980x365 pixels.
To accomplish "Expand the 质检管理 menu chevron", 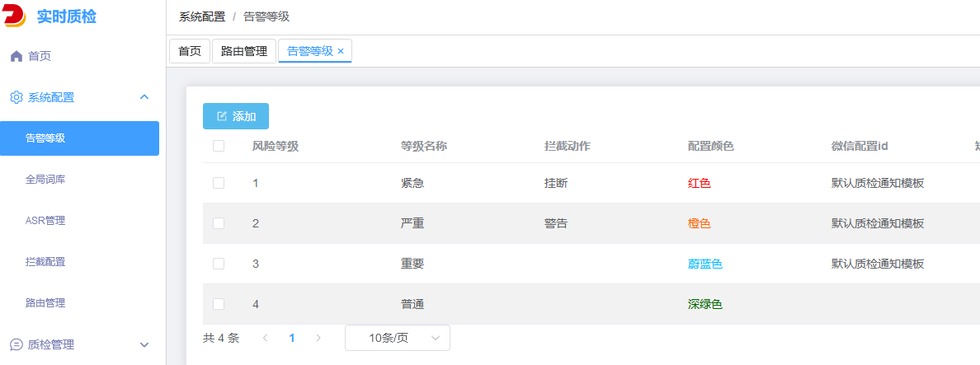I will pyautogui.click(x=144, y=344).
